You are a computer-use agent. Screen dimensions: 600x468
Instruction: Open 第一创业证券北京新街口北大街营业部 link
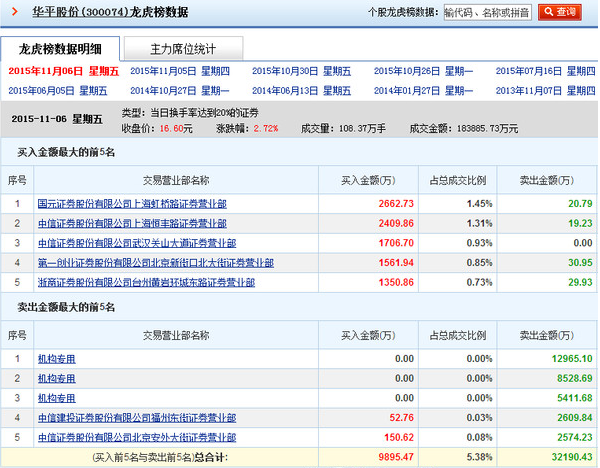pyautogui.click(x=156, y=263)
